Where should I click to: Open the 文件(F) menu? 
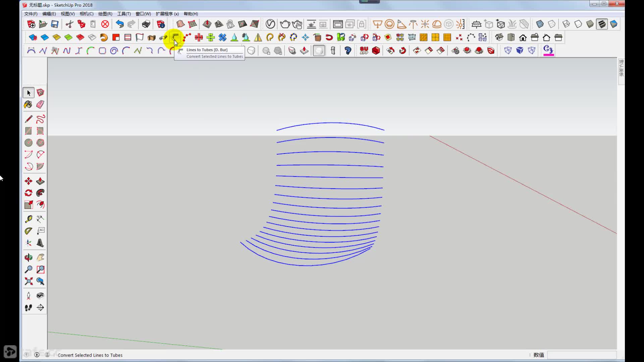pos(31,14)
